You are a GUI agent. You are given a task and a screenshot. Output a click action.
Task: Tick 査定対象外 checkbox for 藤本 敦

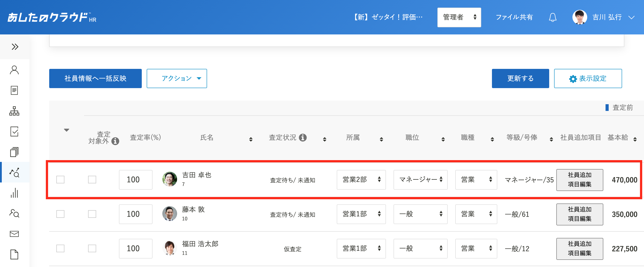(92, 214)
